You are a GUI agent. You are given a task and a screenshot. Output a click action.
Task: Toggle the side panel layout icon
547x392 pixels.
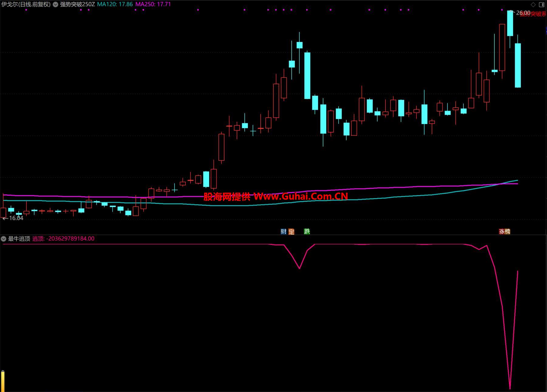click(542, 4)
